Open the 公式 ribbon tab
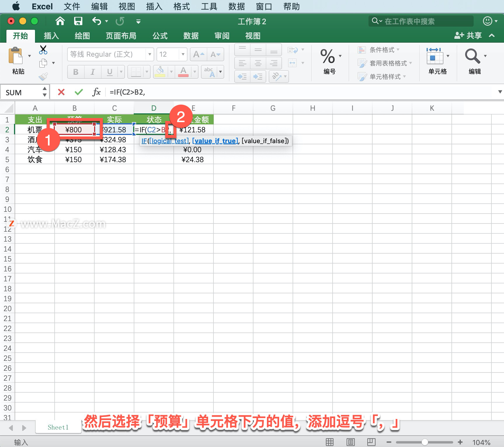The image size is (504, 447). pyautogui.click(x=160, y=36)
